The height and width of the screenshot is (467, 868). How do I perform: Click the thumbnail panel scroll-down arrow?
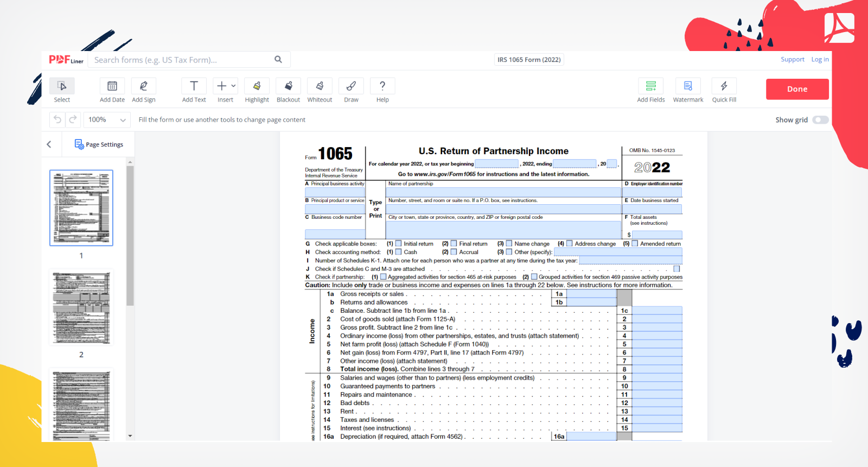pyautogui.click(x=130, y=436)
